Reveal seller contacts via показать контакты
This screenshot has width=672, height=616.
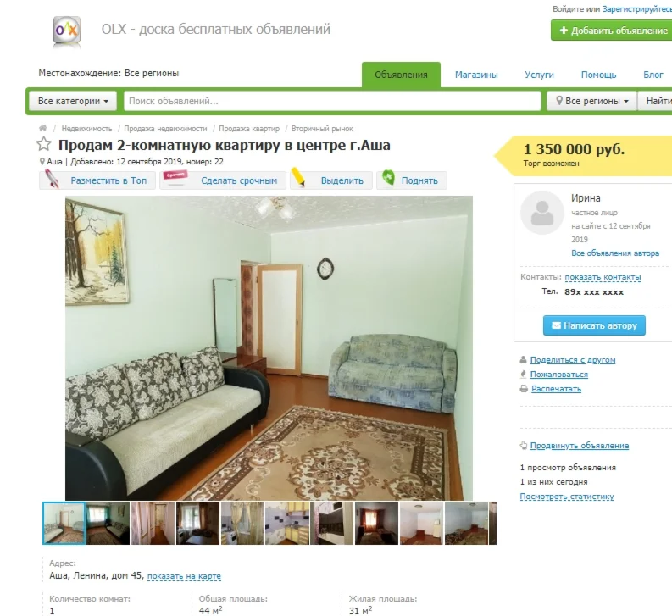(603, 277)
